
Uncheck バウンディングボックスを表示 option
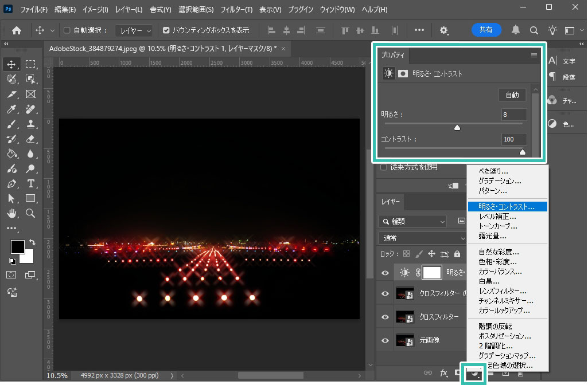(166, 30)
